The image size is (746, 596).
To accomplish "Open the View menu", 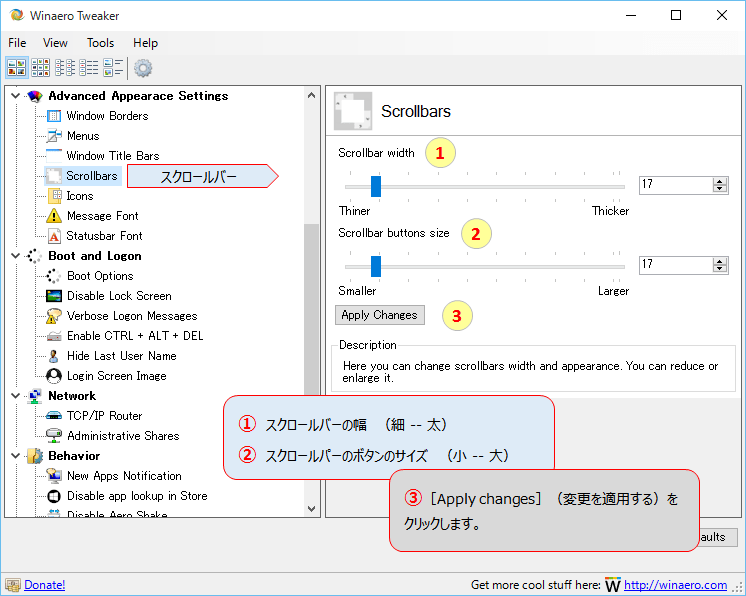I will point(55,43).
